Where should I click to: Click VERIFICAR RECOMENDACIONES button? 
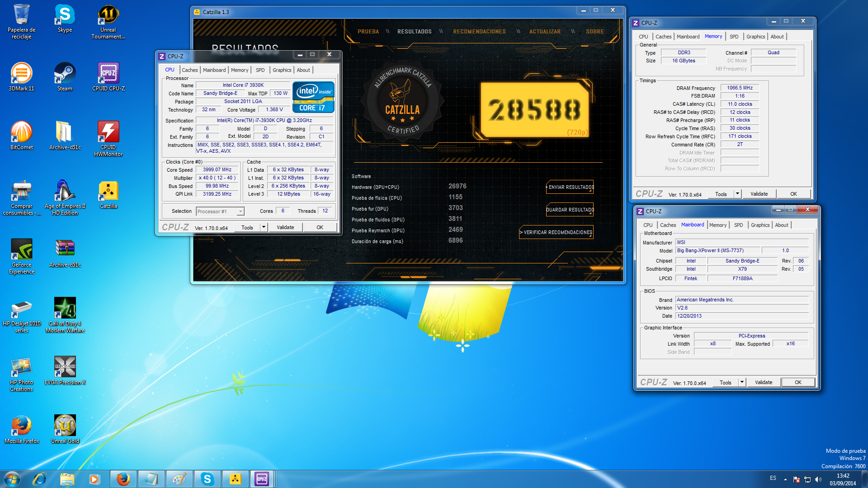tap(556, 232)
